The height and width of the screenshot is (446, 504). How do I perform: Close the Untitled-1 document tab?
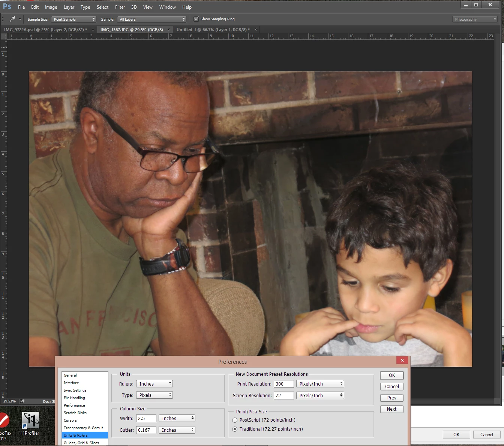tap(256, 30)
